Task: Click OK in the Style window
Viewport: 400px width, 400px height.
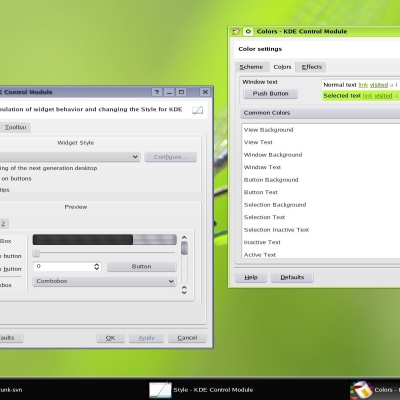Action: tap(110, 338)
